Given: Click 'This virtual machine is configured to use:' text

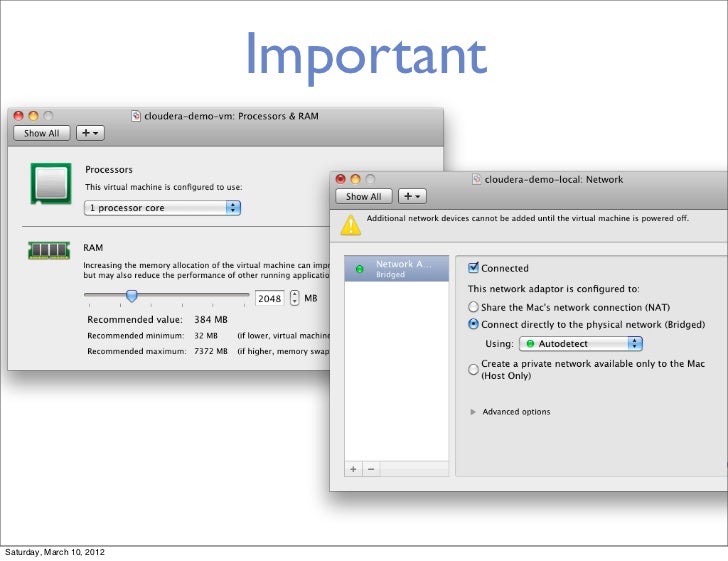Looking at the screenshot, I should [x=163, y=187].
